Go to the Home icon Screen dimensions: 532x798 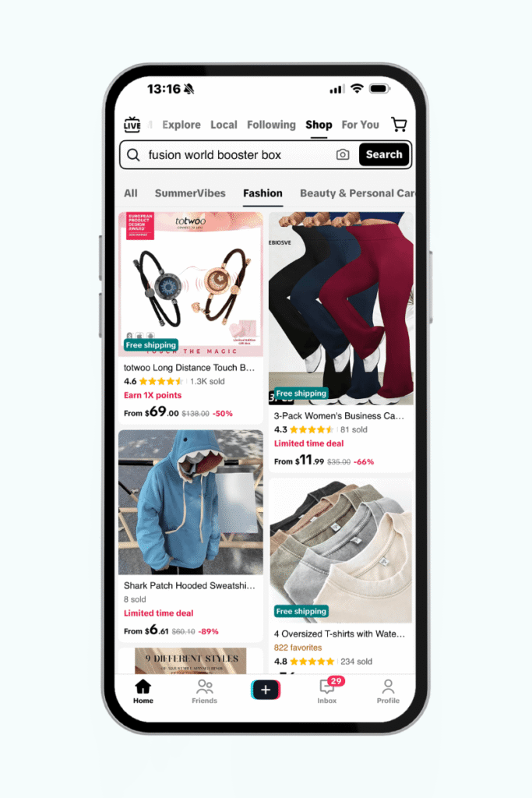coord(143,692)
